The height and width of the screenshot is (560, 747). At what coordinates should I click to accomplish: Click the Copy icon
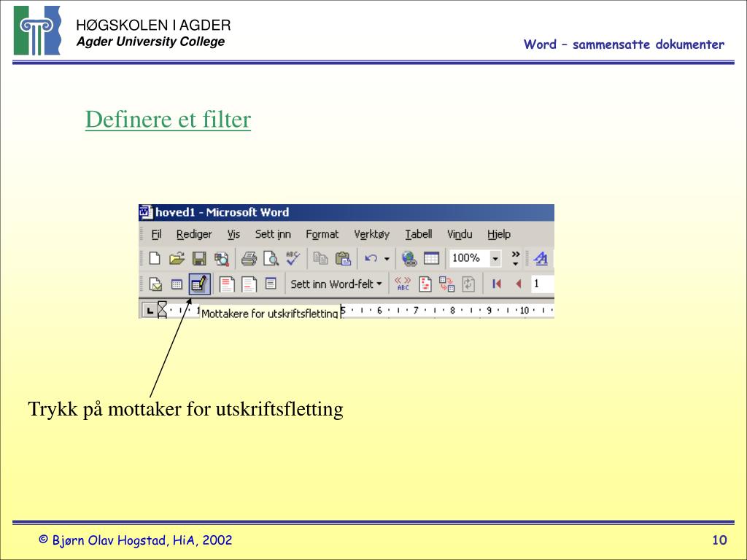(x=321, y=258)
